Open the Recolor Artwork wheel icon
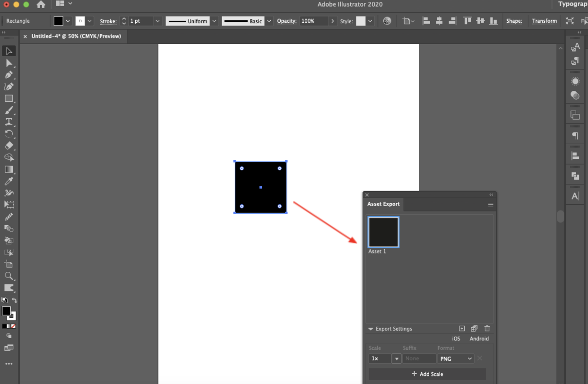This screenshot has width=588, height=384. 387,21
